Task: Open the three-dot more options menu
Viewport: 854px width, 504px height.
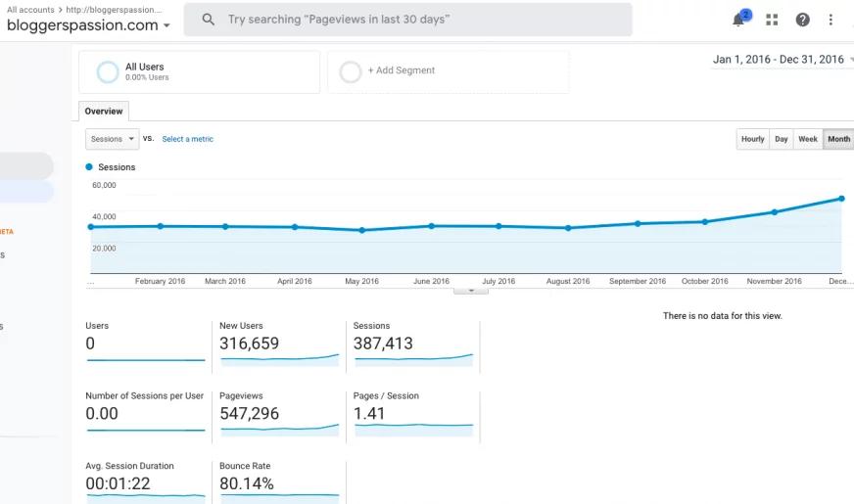Action: click(x=831, y=20)
